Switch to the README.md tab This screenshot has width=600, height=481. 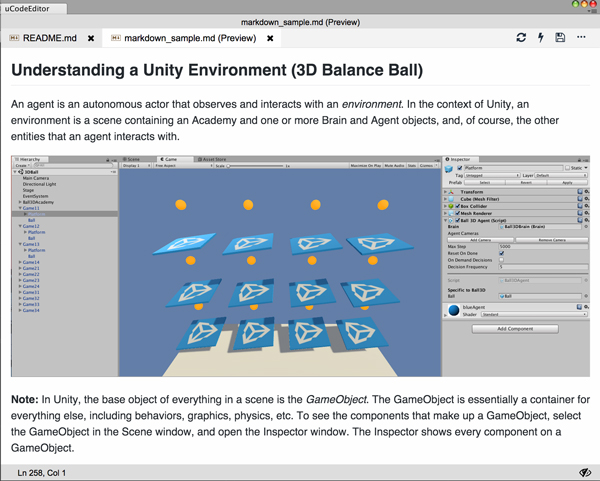[50, 38]
